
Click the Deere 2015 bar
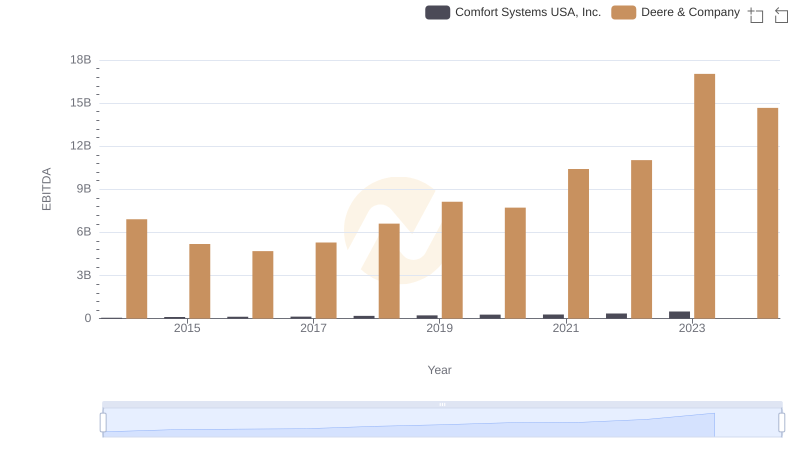pyautogui.click(x=199, y=281)
